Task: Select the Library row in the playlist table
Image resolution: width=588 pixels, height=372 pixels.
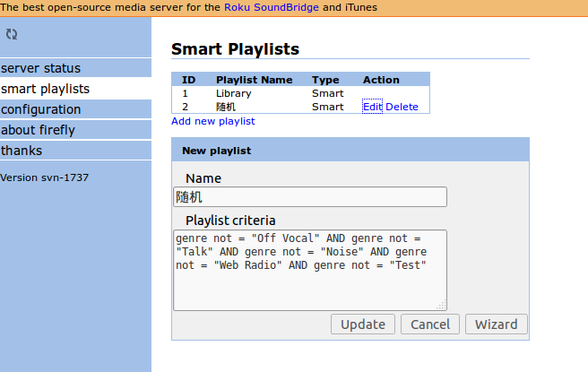Action: (233, 93)
